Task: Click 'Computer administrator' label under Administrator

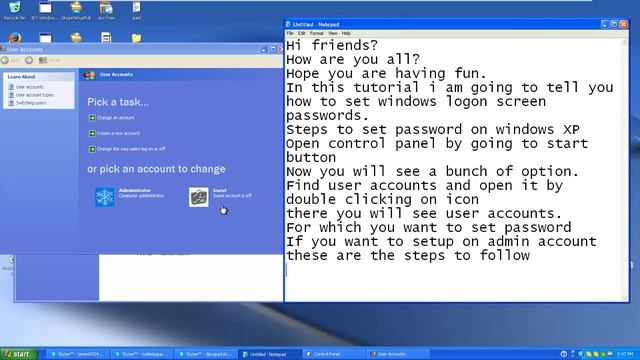Action: tap(141, 196)
